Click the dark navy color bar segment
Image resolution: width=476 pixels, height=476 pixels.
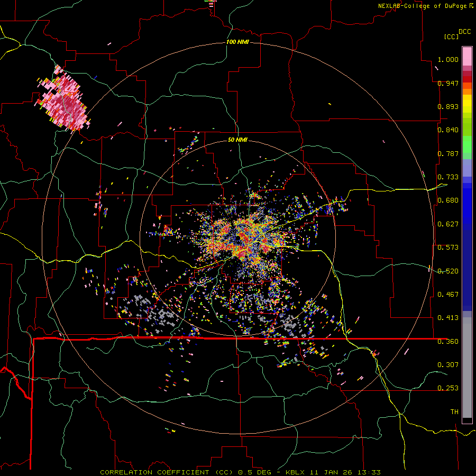[467, 270]
